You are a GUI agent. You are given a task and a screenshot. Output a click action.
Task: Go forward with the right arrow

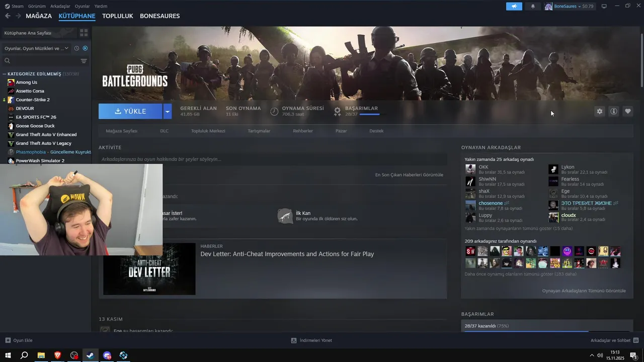tap(18, 16)
